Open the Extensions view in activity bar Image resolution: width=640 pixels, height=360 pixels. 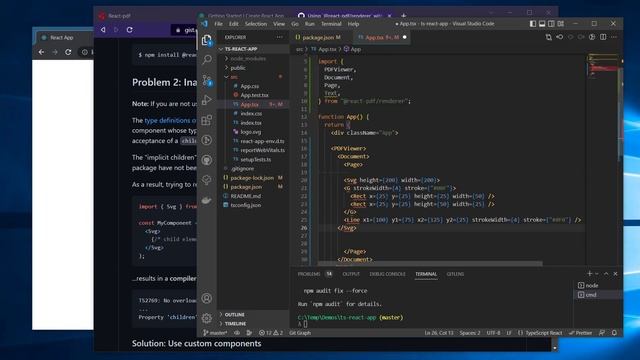click(x=207, y=120)
